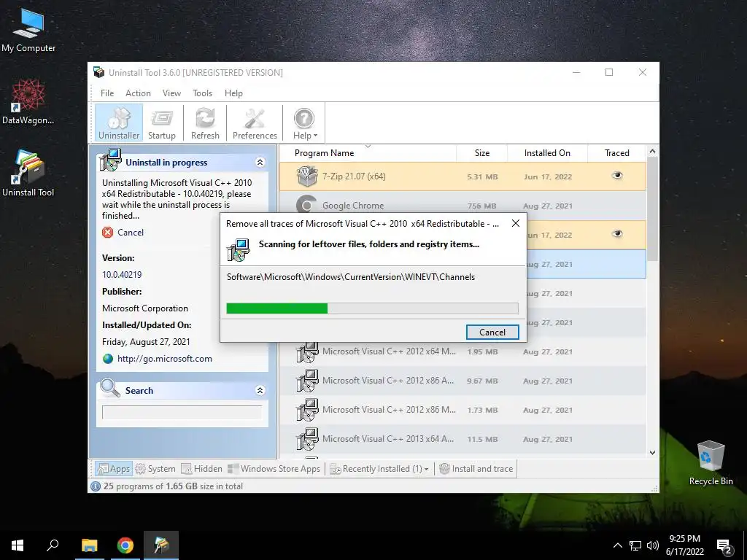Collapse the Search panel
This screenshot has width=747, height=560.
[260, 391]
